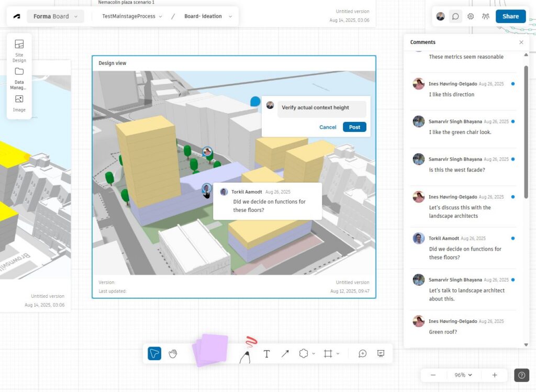This screenshot has height=392, width=536.
Task: Pick the Text tool in bottom toolbar
Action: point(266,354)
